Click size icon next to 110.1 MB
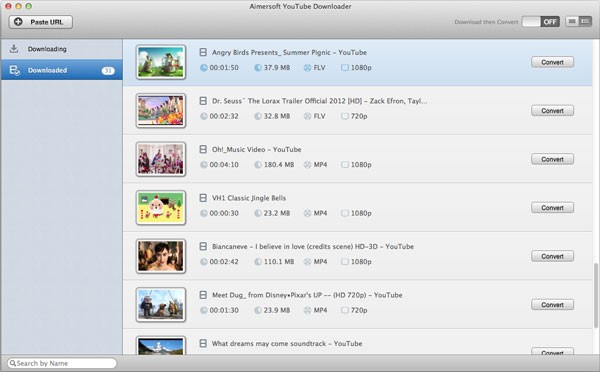Screen dimensions: 600x372 click(x=258, y=262)
